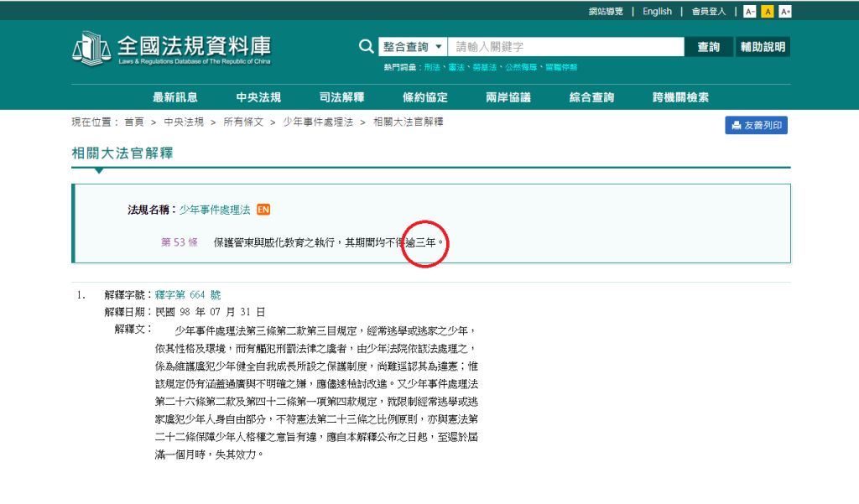The image size is (859, 504).
Task: Open the 最新訊息 menu
Action: click(175, 97)
